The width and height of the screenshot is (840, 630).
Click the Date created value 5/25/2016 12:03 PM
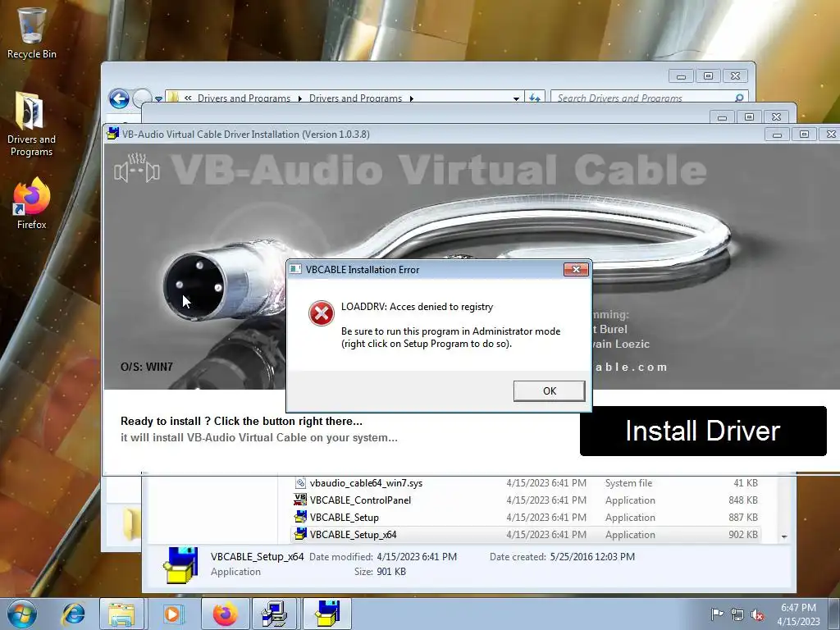point(592,557)
